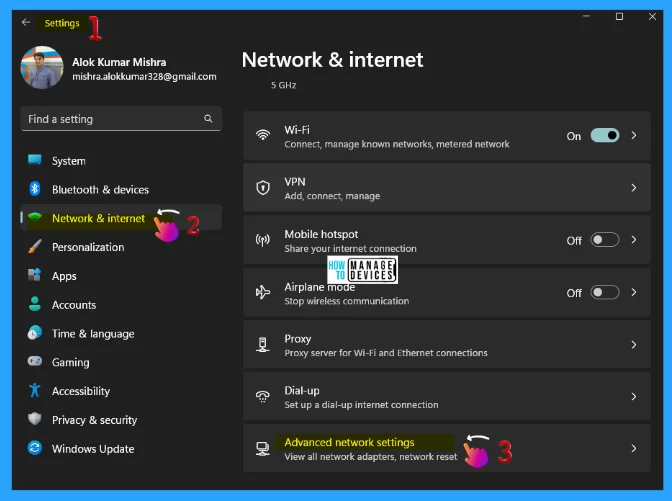
Task: Click the Personalization paintbrush icon
Action: click(x=35, y=246)
